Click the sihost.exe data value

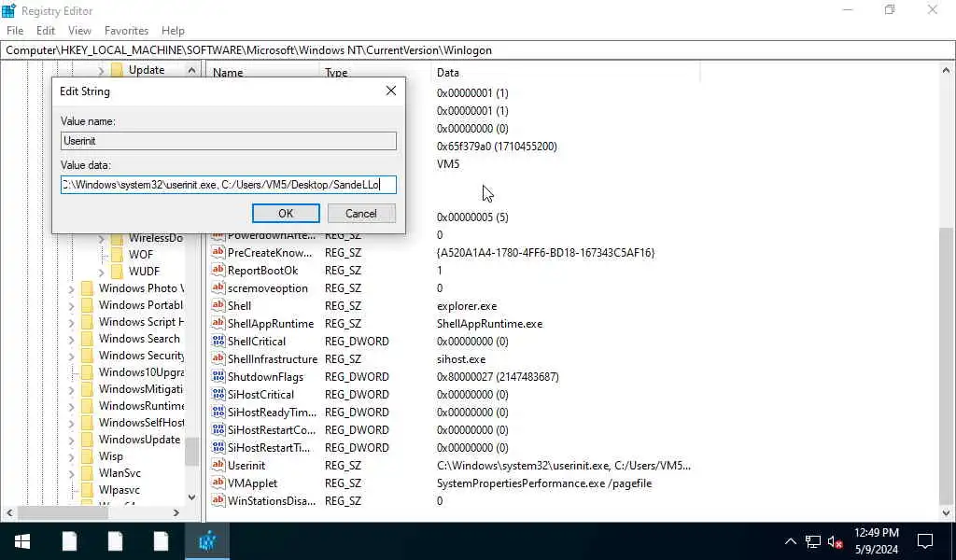coord(461,359)
